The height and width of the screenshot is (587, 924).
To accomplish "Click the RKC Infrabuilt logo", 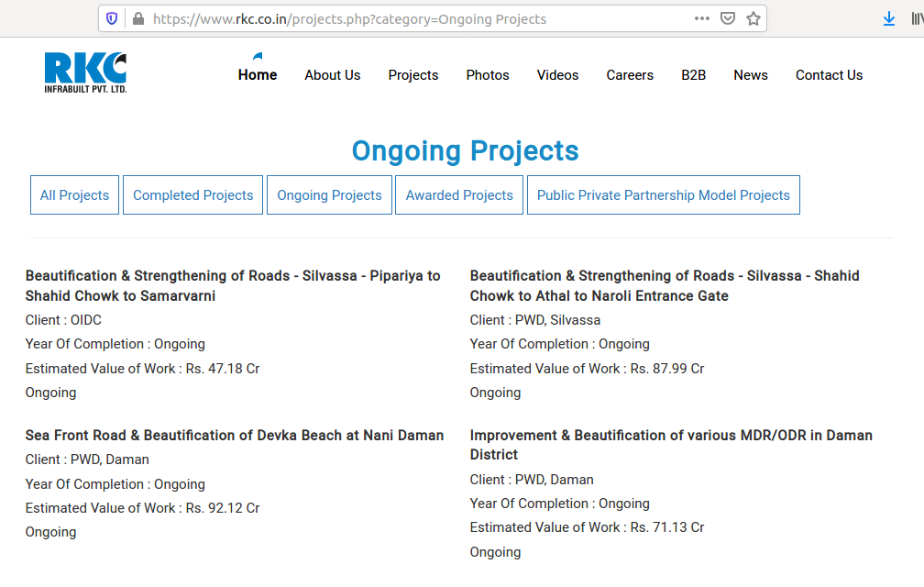I will [x=85, y=72].
